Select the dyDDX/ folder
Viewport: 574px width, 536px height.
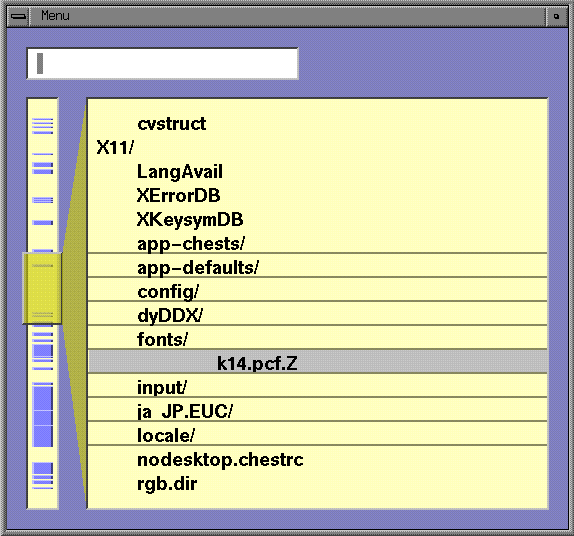(170, 316)
